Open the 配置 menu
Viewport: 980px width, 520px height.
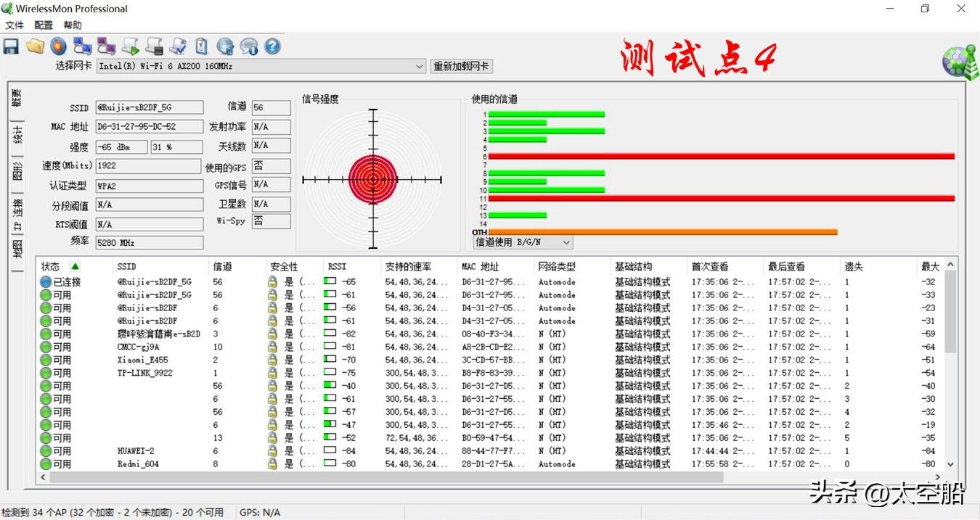point(44,25)
